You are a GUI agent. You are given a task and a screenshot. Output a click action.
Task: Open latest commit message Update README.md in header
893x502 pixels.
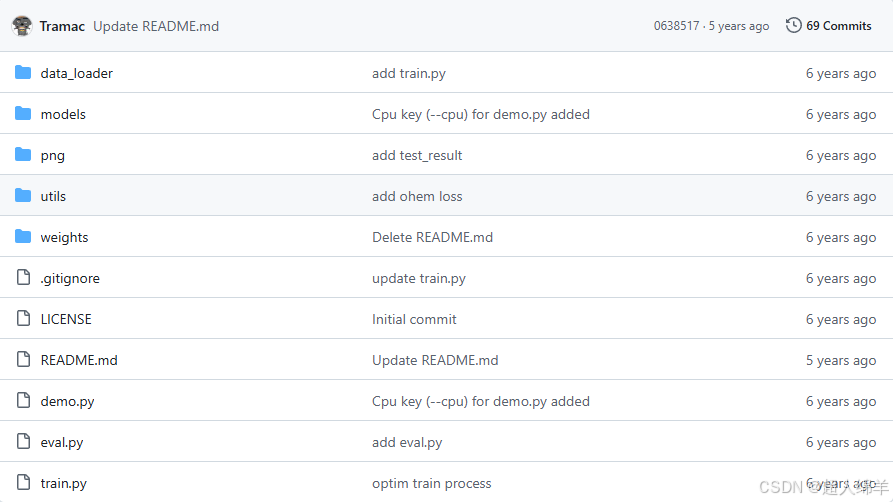pos(156,26)
